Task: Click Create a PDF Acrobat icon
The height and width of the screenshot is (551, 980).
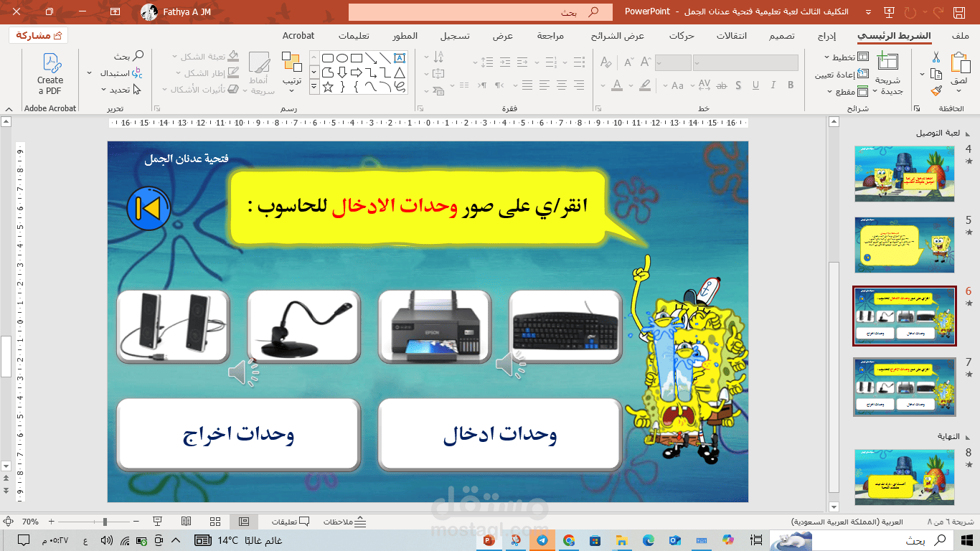Action: tap(50, 73)
